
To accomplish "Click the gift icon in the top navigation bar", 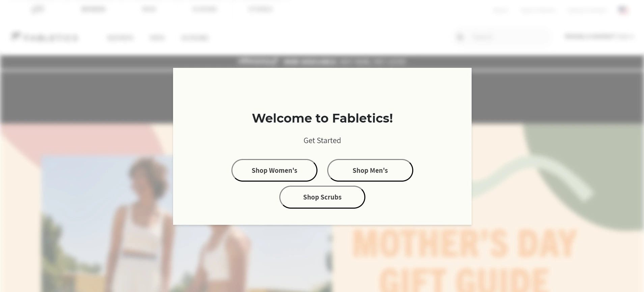I will click(38, 9).
